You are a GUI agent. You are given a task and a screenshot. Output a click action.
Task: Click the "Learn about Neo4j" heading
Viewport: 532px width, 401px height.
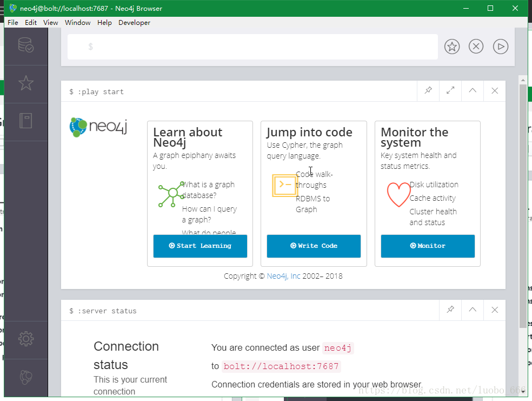pyautogui.click(x=188, y=137)
